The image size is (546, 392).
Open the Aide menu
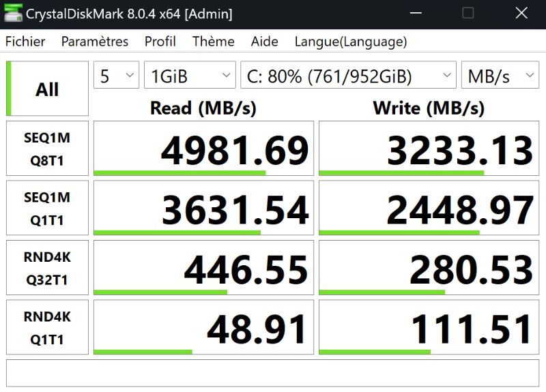click(x=265, y=42)
